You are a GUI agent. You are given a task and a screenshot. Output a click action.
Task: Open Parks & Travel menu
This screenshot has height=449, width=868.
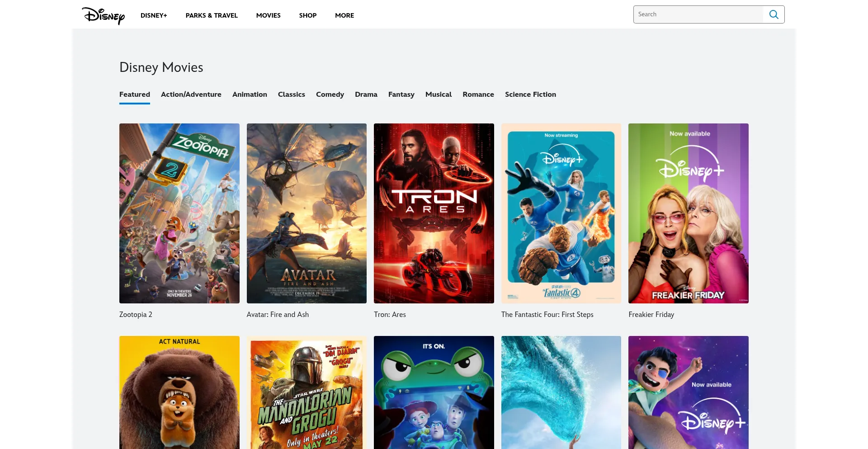tap(212, 15)
